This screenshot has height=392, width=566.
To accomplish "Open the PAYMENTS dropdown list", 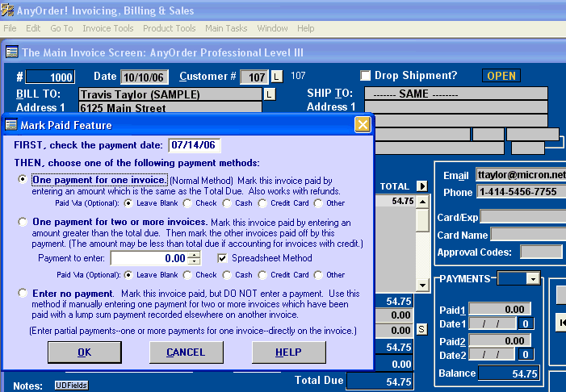I will point(533,278).
